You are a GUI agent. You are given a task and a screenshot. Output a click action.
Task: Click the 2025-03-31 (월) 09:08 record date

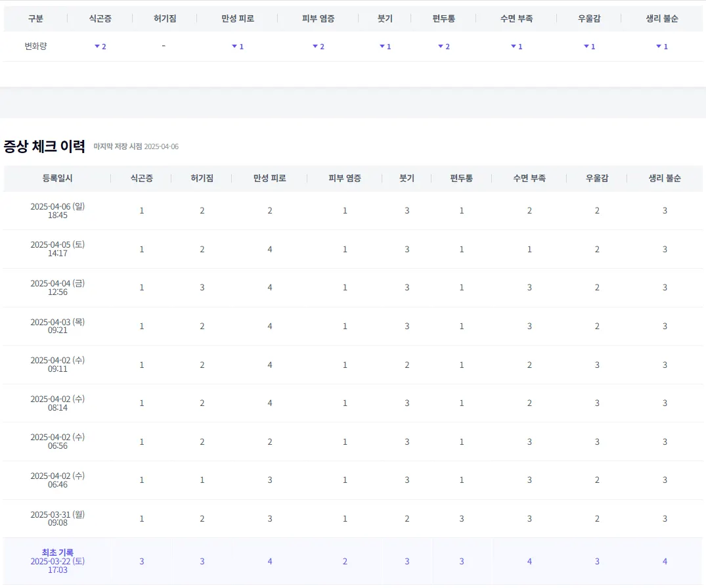pyautogui.click(x=57, y=519)
